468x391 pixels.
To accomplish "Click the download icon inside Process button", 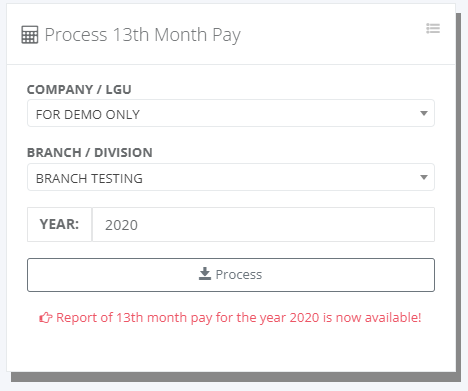I will 205,274.
